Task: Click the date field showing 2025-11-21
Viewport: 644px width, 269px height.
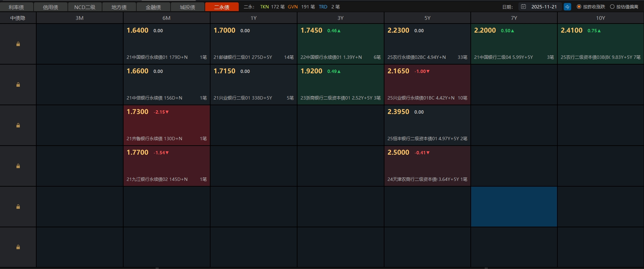Action: tap(544, 7)
